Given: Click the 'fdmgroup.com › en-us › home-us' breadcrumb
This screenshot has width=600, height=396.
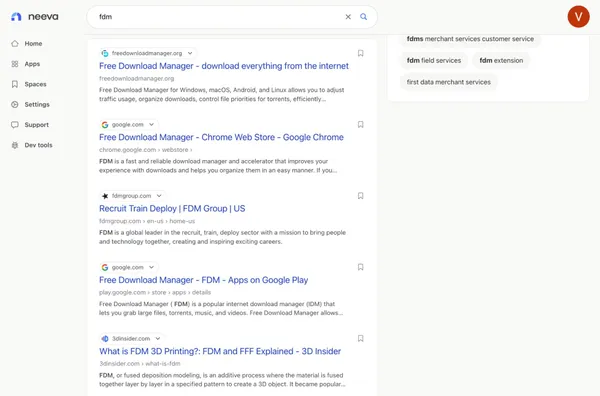Looking at the screenshot, I should (x=147, y=221).
